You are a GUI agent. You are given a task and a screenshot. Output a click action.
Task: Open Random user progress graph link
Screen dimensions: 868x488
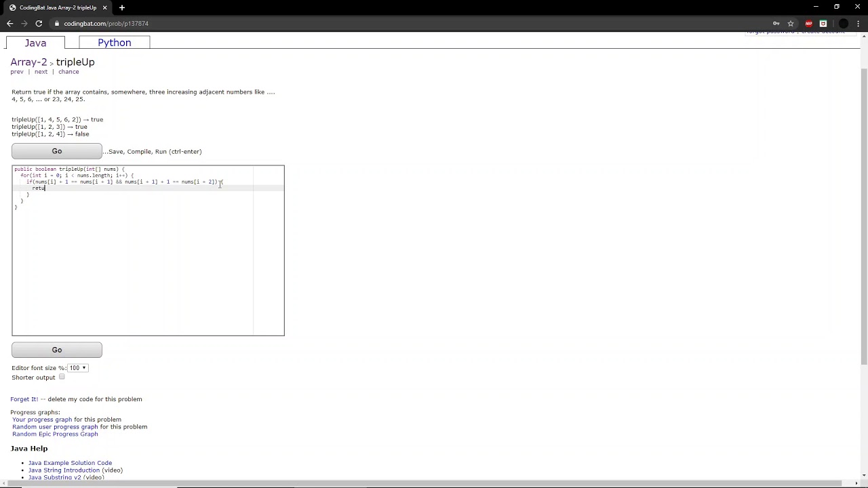coord(55,427)
